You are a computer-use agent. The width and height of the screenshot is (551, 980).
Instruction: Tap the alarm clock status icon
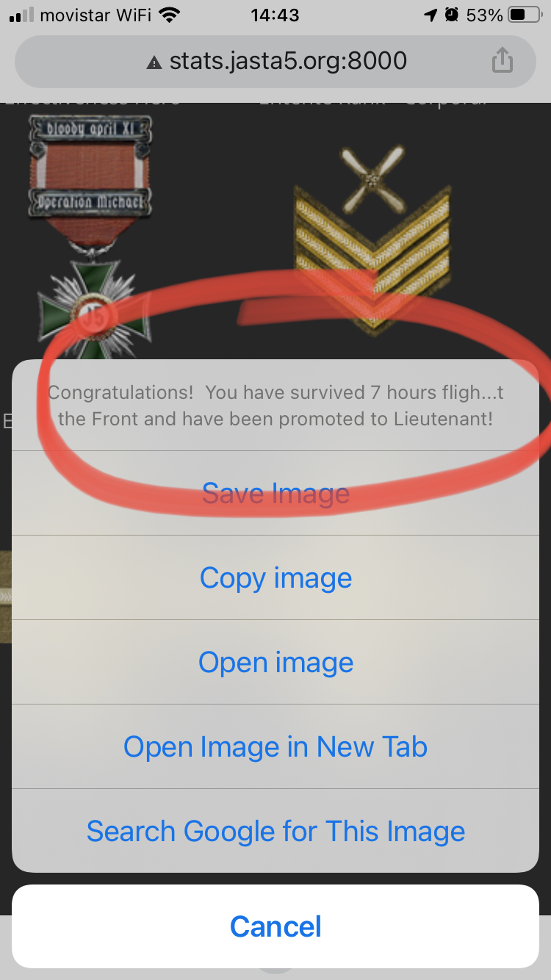coord(452,15)
